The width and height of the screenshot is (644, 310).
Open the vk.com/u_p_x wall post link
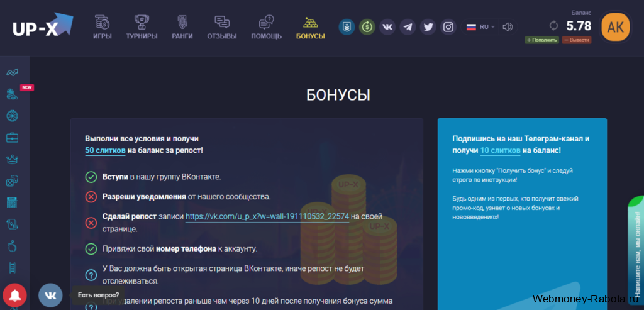267,216
